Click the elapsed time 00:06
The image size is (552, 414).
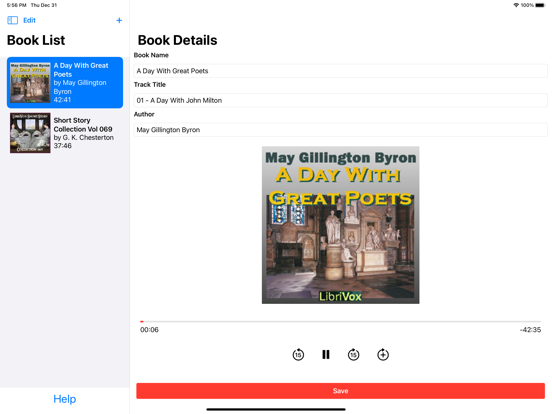pos(149,330)
